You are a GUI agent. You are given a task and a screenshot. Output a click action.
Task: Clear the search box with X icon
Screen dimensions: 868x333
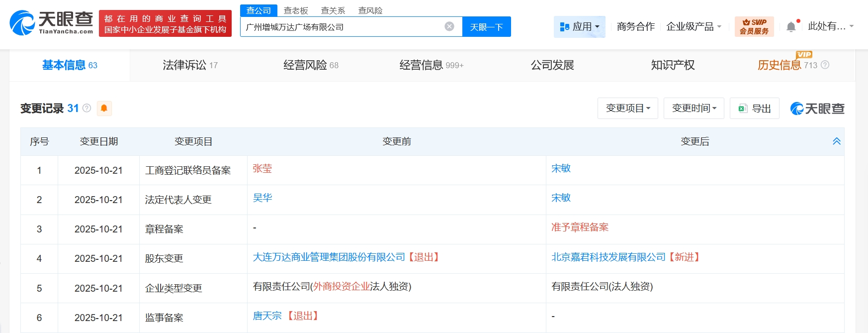coord(449,26)
